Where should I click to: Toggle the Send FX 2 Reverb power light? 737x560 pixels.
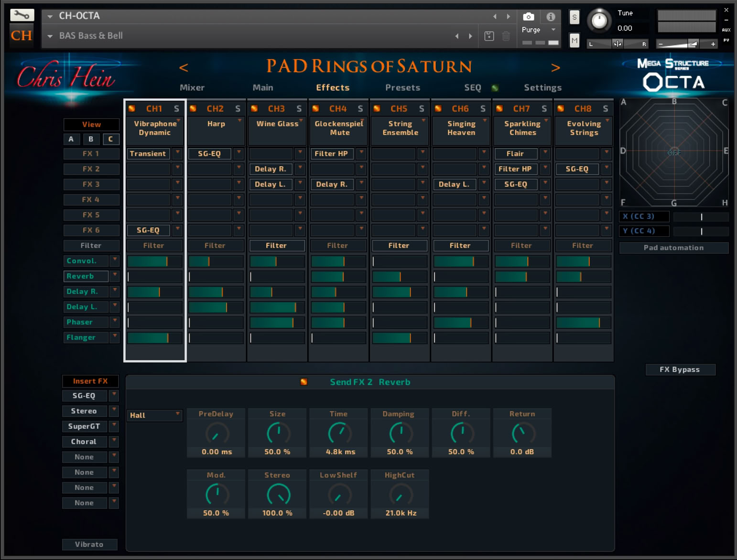(304, 382)
